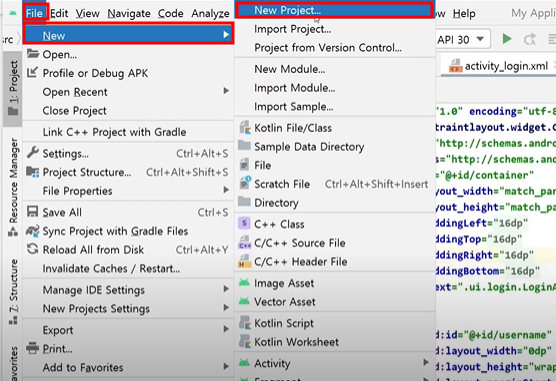Choose Link C++ Project with Gradle
Screen dimensions: 556x381
click(114, 132)
